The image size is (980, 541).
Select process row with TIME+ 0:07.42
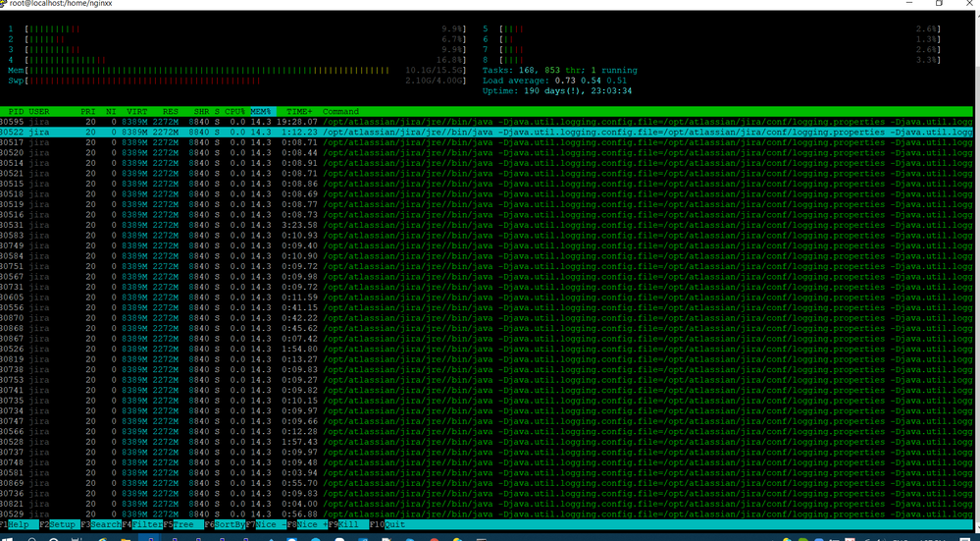(x=487, y=339)
